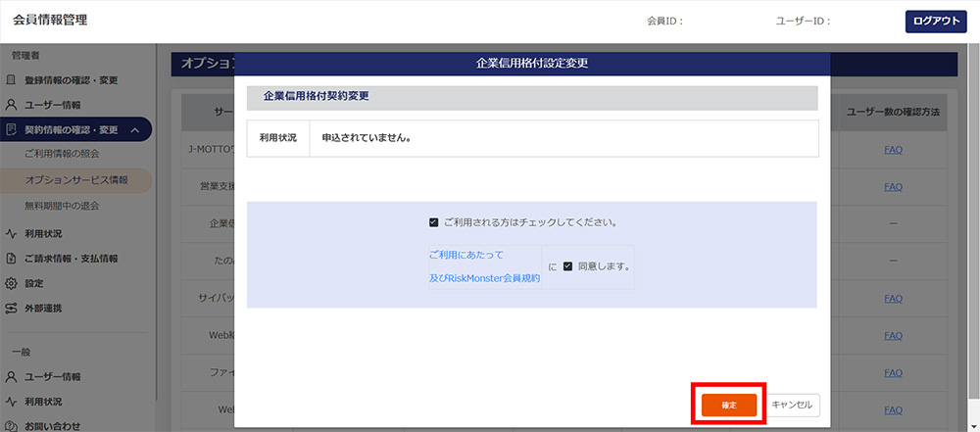Click the お問い合わせ help icon
Image resolution: width=980 pixels, height=432 pixels.
point(11,426)
